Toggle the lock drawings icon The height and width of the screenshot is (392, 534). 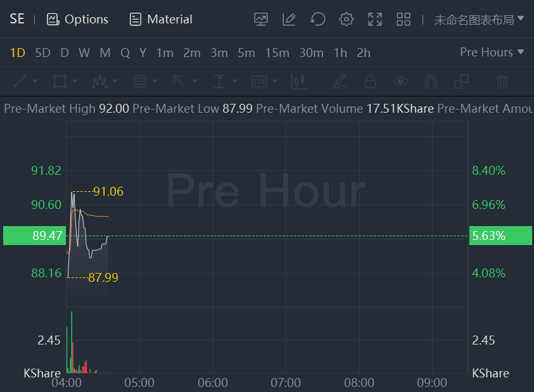(370, 82)
